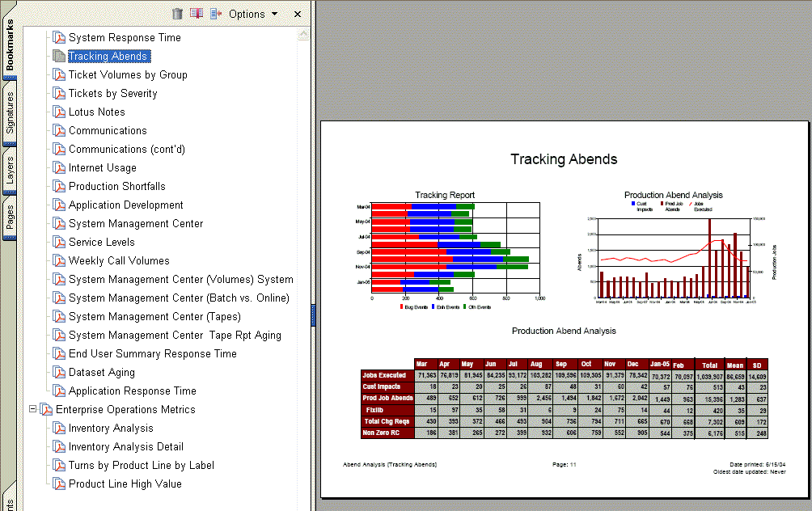Viewport: 812px width, 511px height.
Task: Click the expand current bookmark icon
Action: 216,14
